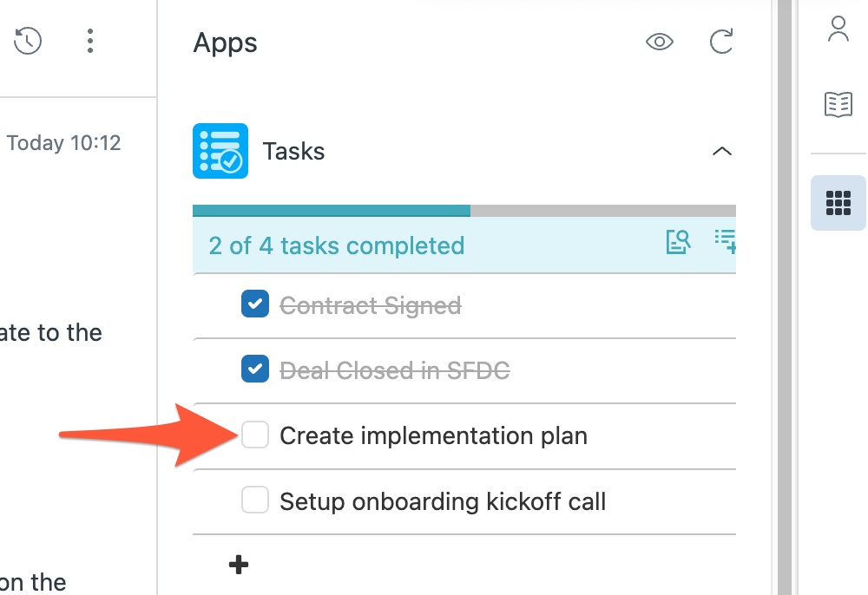Check the Setup onboarding kickoff call checkbox
This screenshot has height=595, width=868.
[255, 500]
